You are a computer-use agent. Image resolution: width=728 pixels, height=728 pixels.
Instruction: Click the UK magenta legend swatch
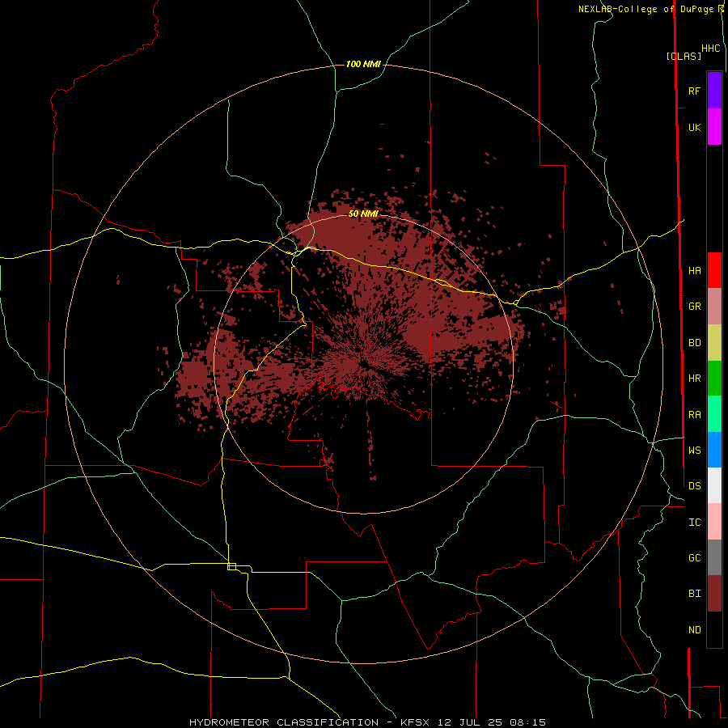click(714, 127)
